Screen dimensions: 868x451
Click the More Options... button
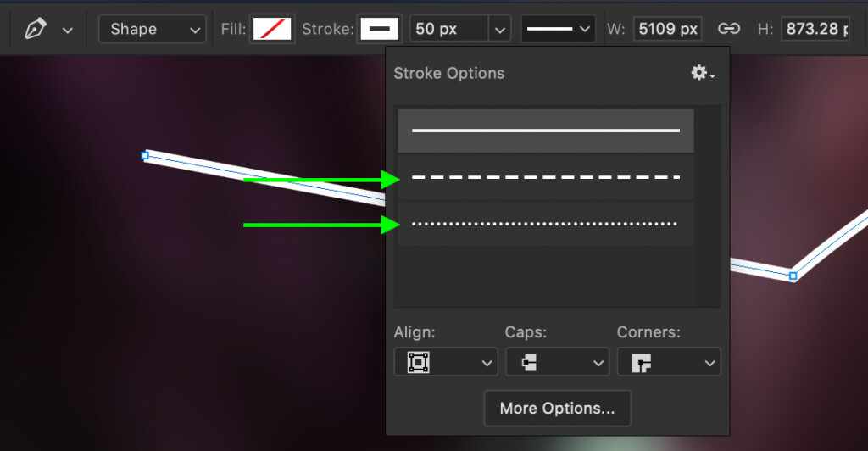pos(558,409)
